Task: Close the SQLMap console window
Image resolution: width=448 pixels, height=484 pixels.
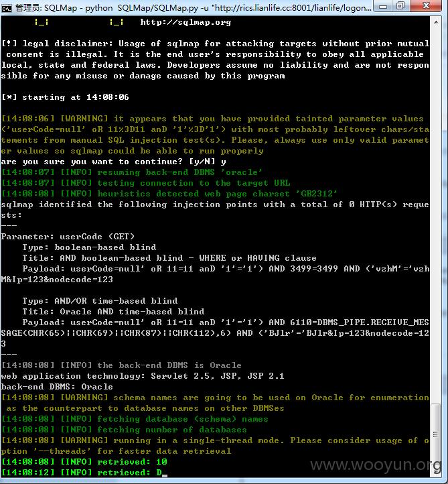Action: [427, 6]
